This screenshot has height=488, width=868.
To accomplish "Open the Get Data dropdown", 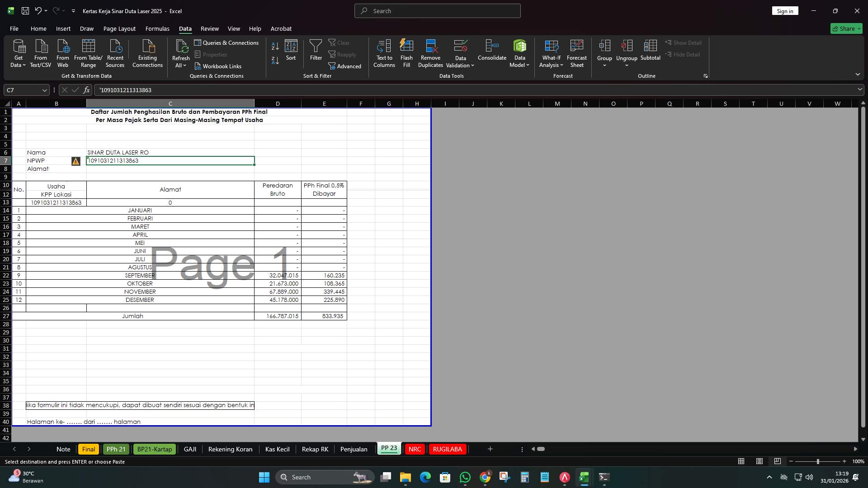I will 18,53.
